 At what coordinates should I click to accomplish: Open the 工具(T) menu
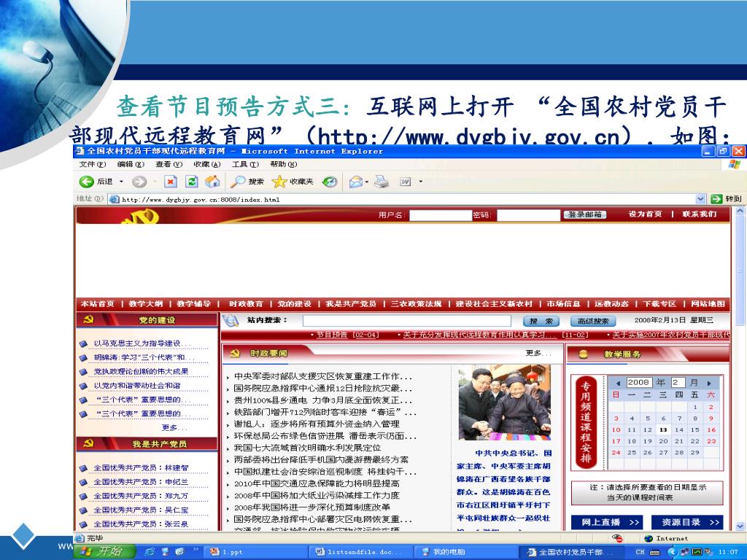tap(245, 164)
